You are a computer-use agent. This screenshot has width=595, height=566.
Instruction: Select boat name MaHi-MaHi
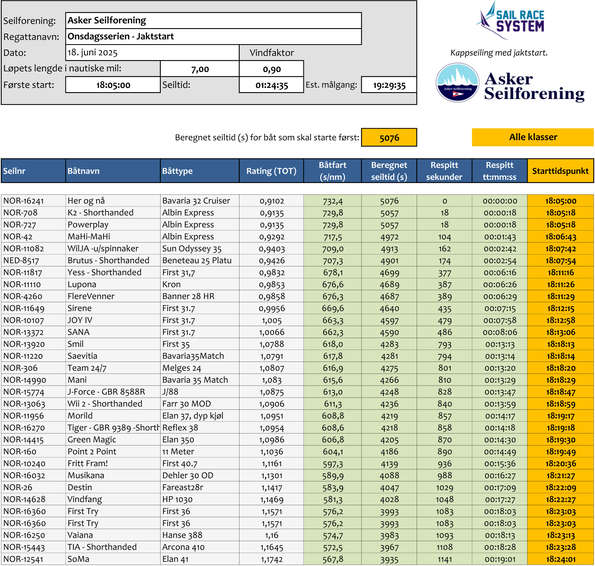pos(89,236)
